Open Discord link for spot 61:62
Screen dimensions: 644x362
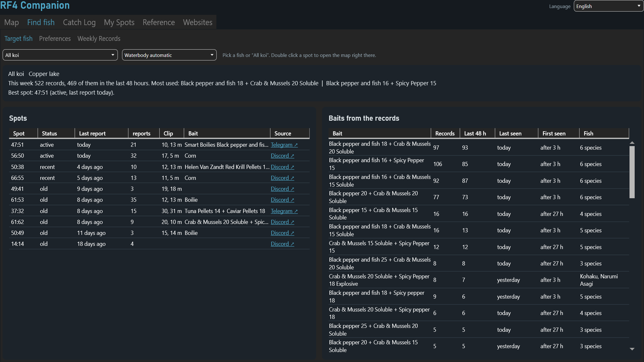pyautogui.click(x=282, y=222)
